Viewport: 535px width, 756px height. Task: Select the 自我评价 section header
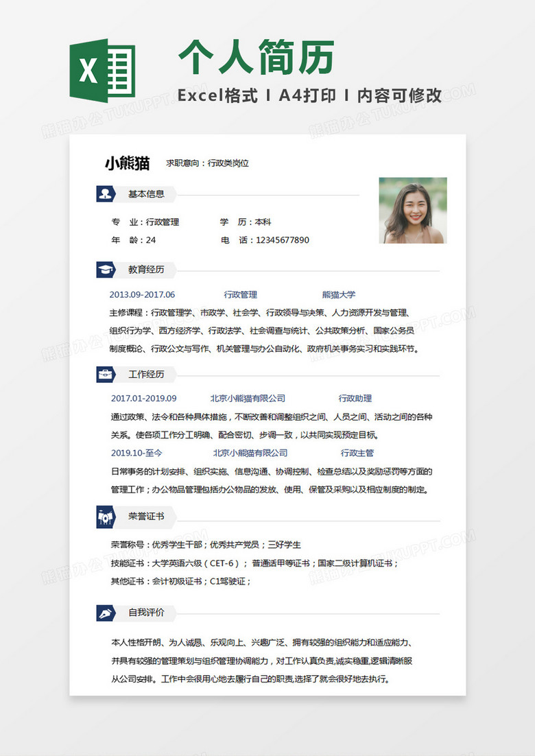click(146, 612)
